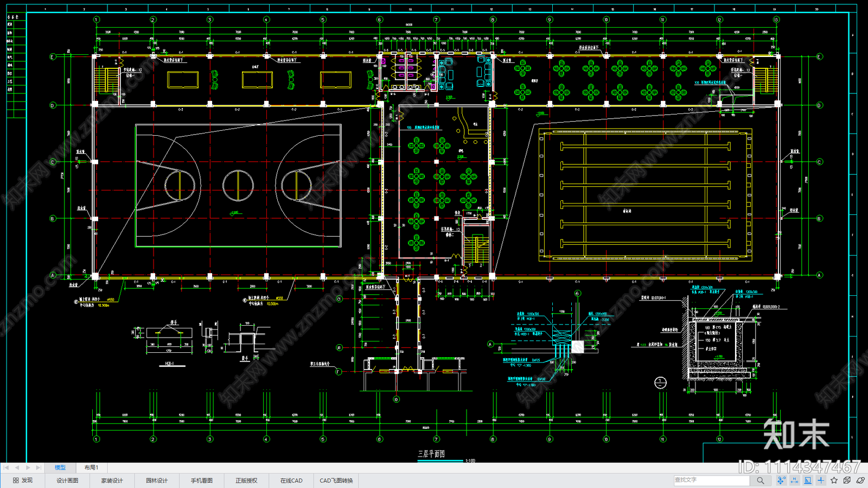Click the planet orbit icon
The width and height of the screenshot is (868, 488).
[860, 480]
